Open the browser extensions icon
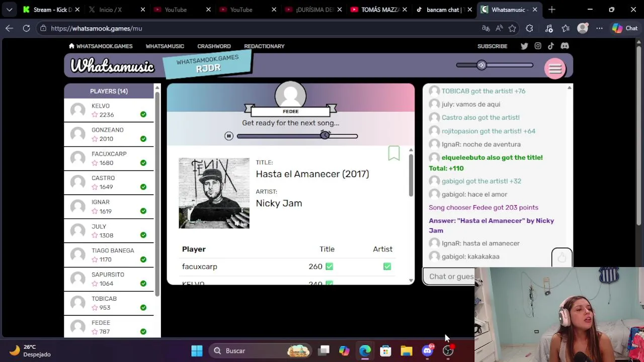This screenshot has height=362, width=644. (x=529, y=29)
